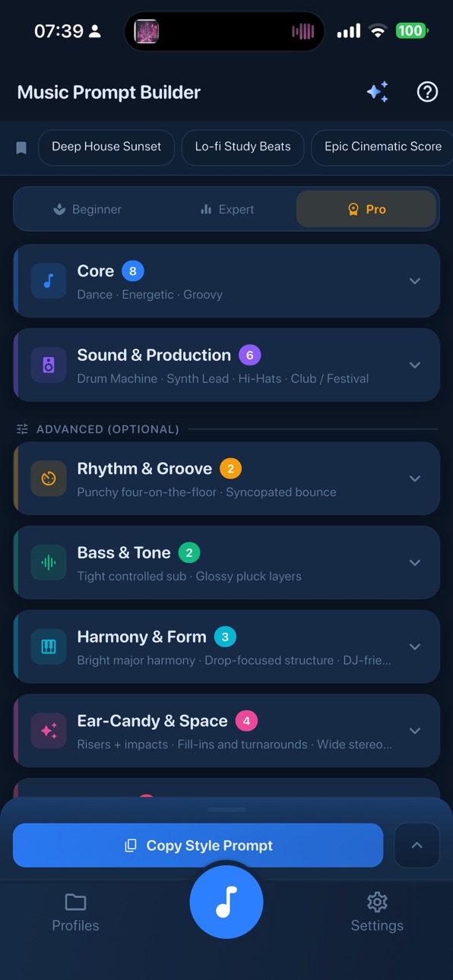453x980 pixels.
Task: Tap the Rhythm & Groove metronome icon
Action: pyautogui.click(x=49, y=479)
